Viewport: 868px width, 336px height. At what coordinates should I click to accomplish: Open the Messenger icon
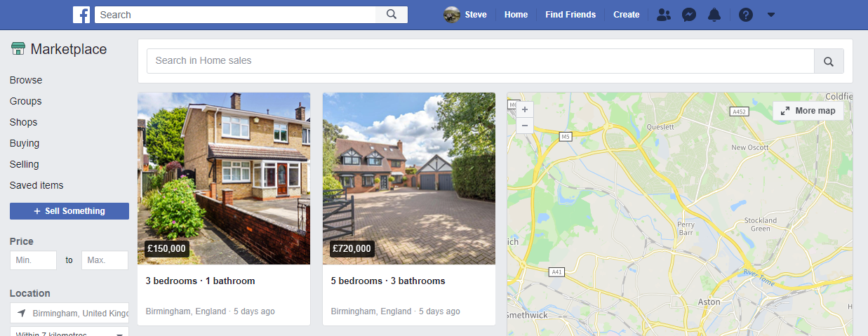tap(689, 15)
